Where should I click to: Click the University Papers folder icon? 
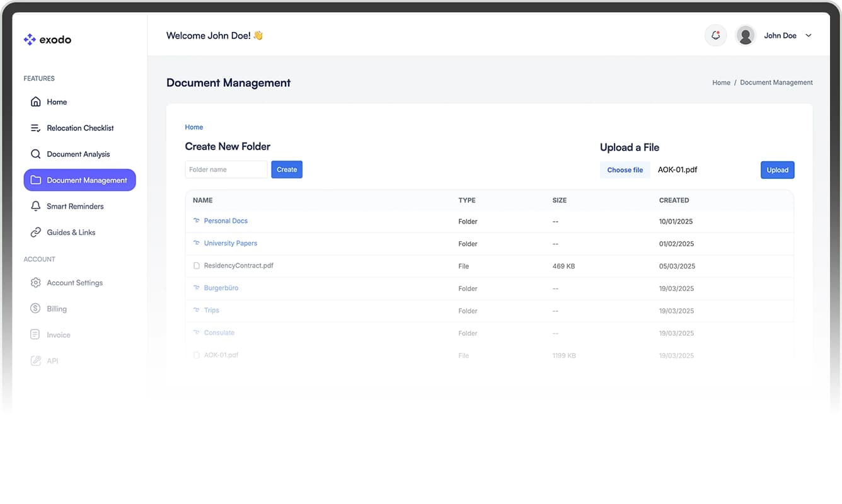pyautogui.click(x=197, y=243)
